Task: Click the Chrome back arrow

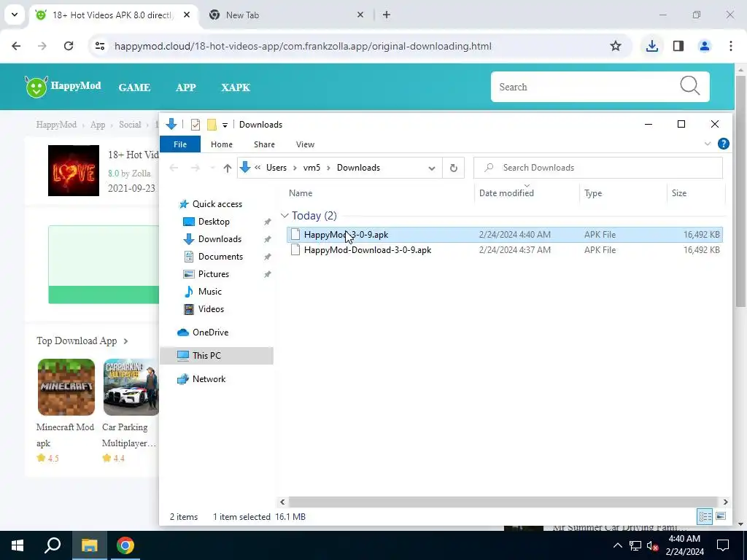Action: (16, 46)
